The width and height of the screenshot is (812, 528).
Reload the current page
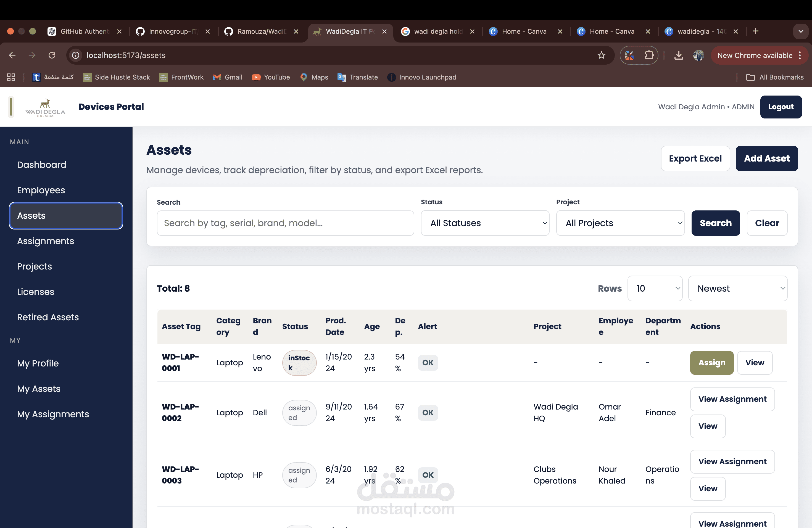[52, 55]
